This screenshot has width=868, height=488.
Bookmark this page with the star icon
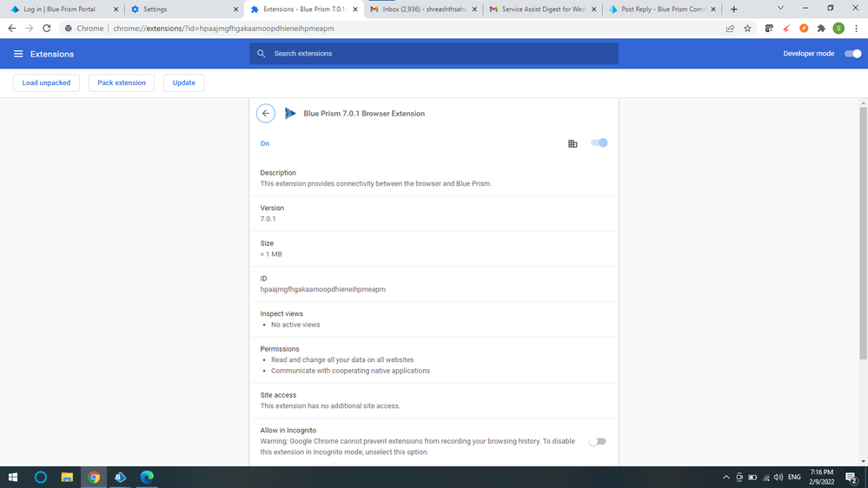(747, 29)
